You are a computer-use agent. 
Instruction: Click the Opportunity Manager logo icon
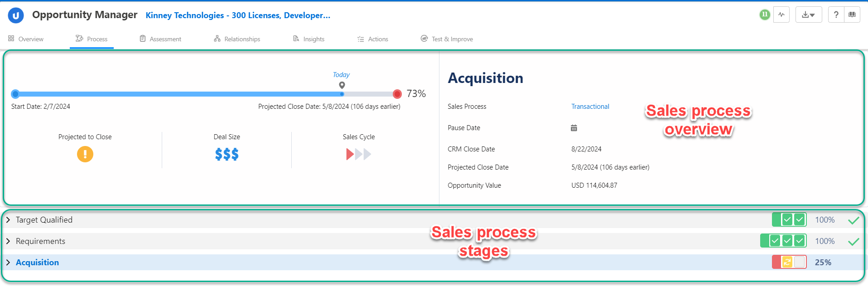[x=16, y=15]
